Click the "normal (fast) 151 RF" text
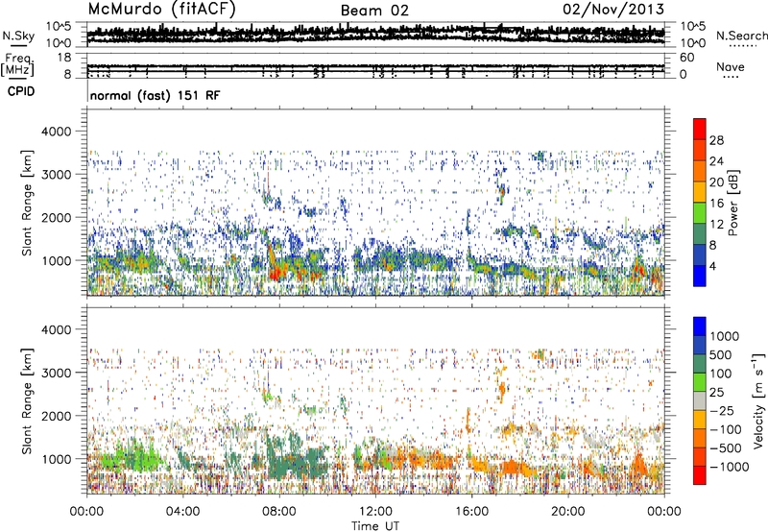The height and width of the screenshot is (532, 768). point(155,95)
